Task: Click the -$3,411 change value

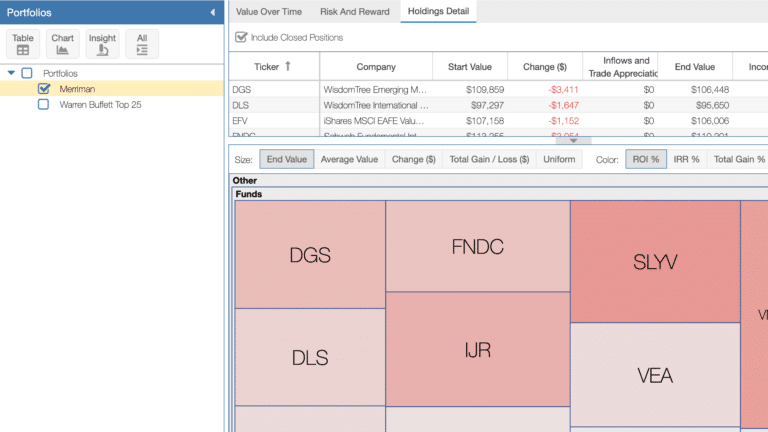Action: tap(563, 90)
